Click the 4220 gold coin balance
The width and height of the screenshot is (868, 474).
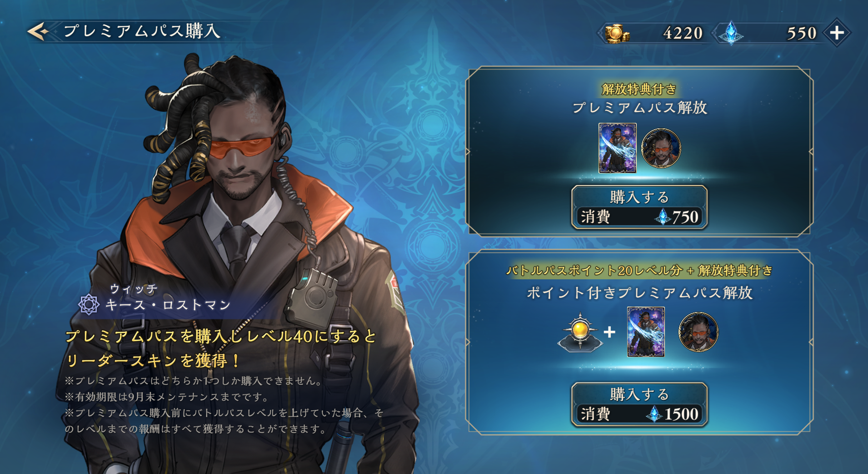click(683, 33)
